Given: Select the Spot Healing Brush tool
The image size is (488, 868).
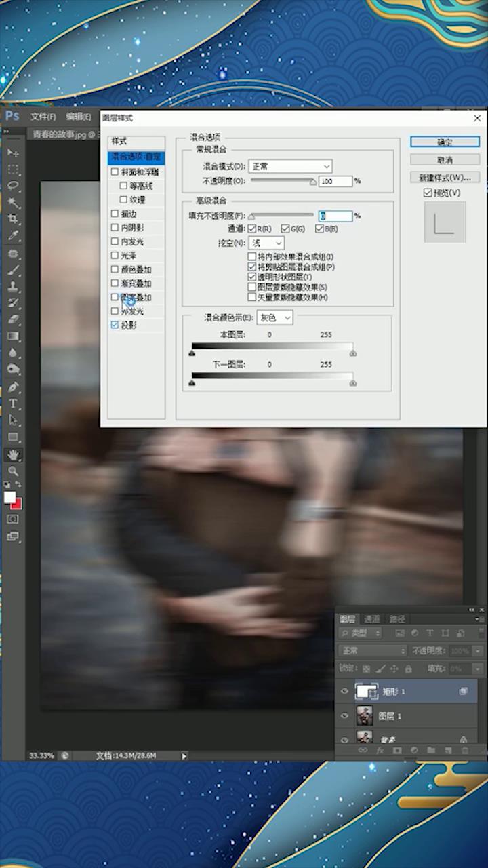Looking at the screenshot, I should point(13,254).
